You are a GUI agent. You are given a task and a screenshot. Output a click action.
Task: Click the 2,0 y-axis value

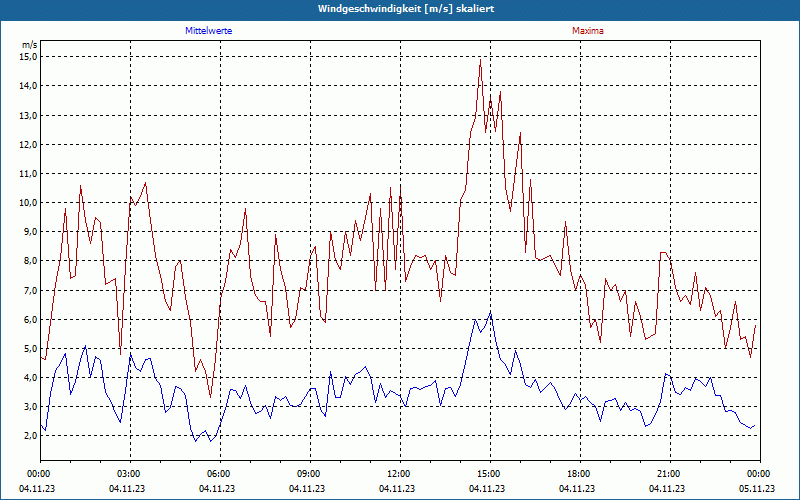tap(31, 436)
